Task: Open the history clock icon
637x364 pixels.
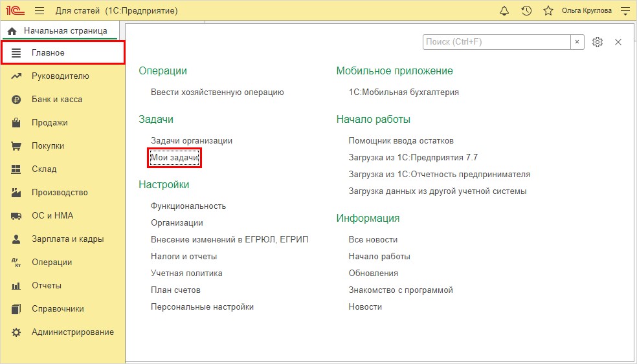Action: click(x=526, y=10)
